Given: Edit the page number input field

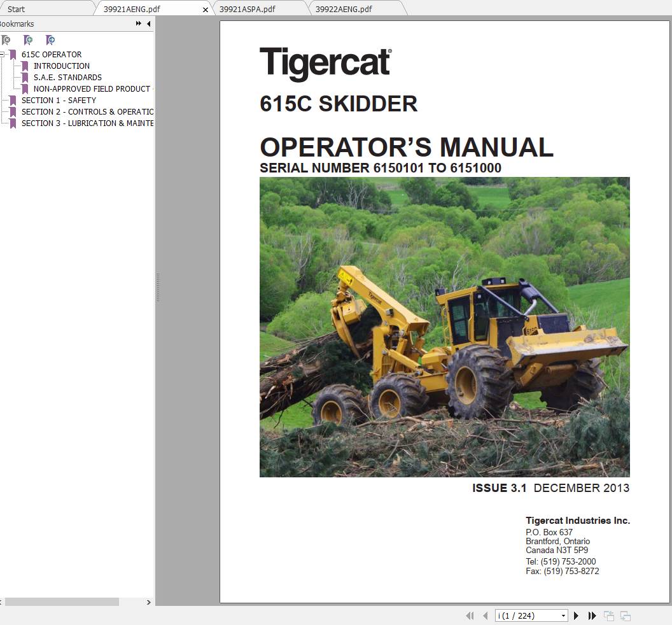Looking at the screenshot, I should tap(525, 615).
